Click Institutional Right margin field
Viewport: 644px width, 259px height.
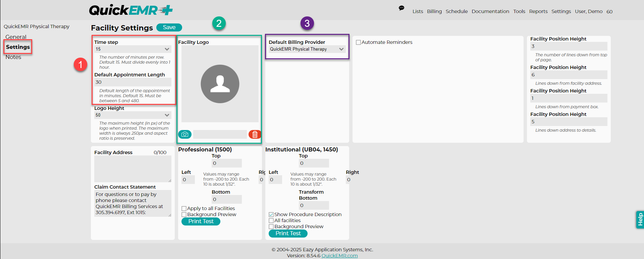click(348, 180)
